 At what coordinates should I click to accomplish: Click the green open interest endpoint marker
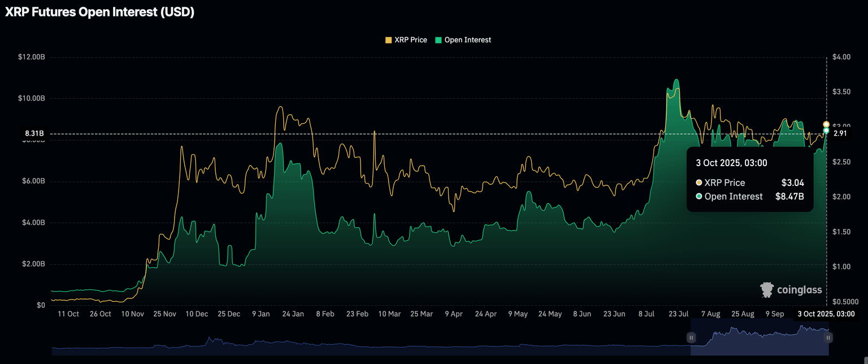pos(826,131)
